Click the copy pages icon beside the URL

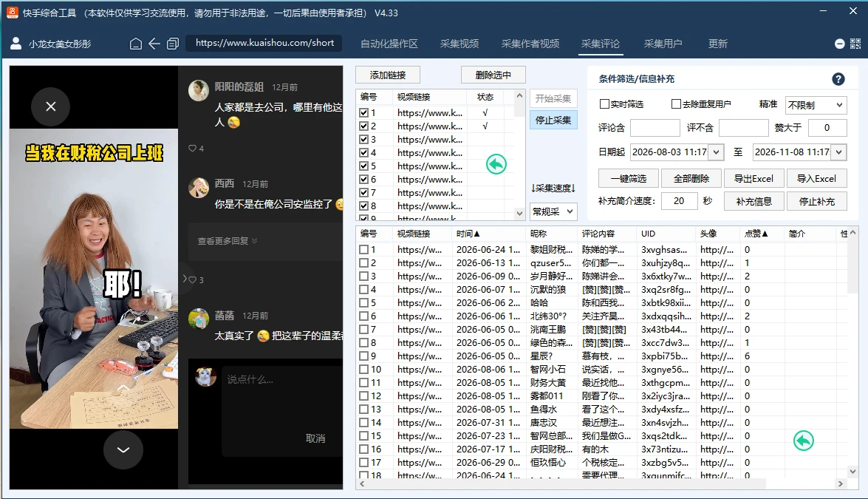click(173, 44)
